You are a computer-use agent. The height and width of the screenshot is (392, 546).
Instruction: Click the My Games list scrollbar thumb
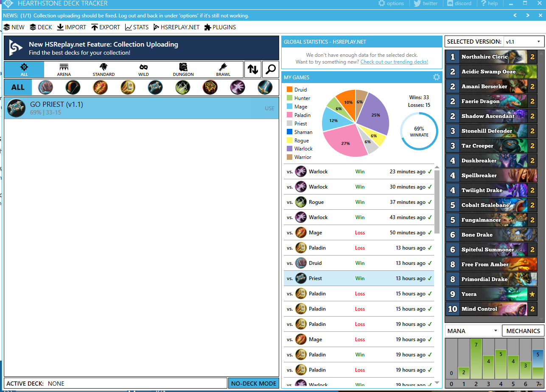coord(437,201)
